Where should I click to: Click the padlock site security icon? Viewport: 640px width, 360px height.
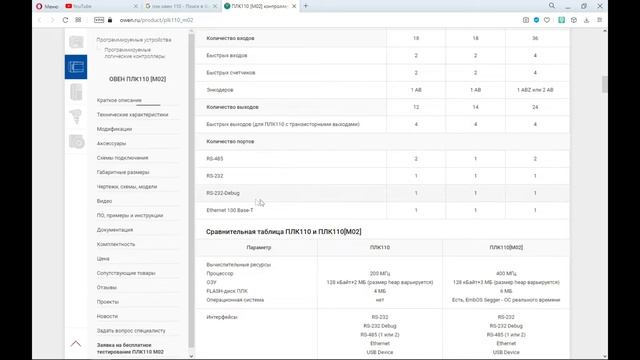coord(110,20)
